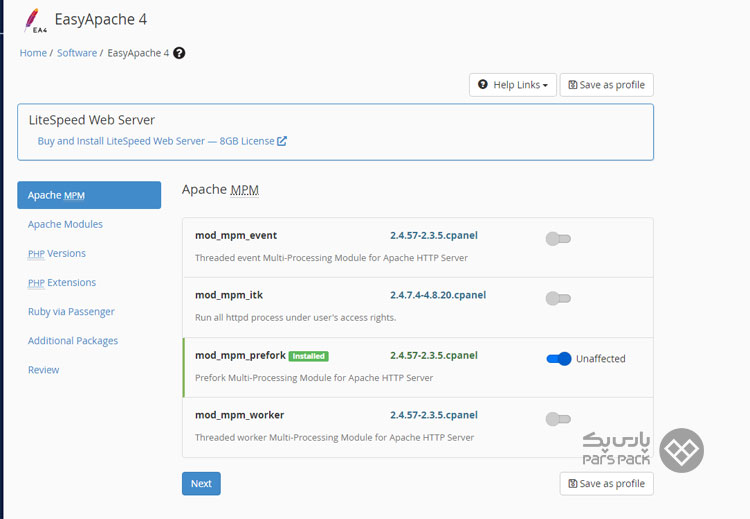Click mod_mpm_worker version 2.4.57-2.3.5.cpanel

point(434,415)
